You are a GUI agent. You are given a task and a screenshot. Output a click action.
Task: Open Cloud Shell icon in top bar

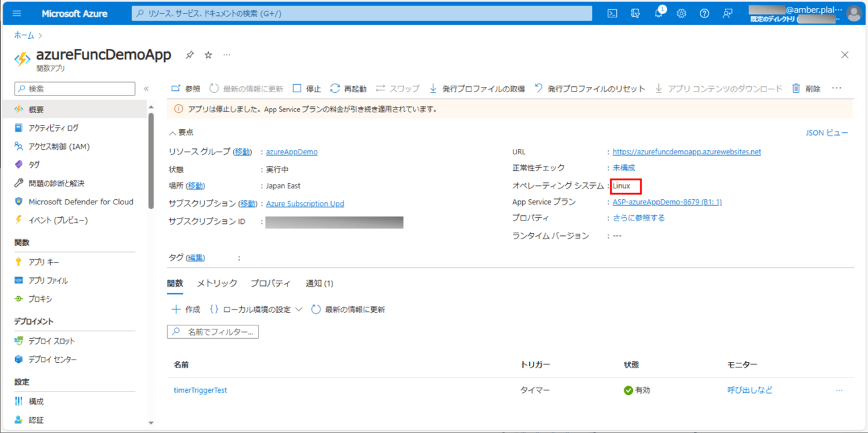coord(612,13)
